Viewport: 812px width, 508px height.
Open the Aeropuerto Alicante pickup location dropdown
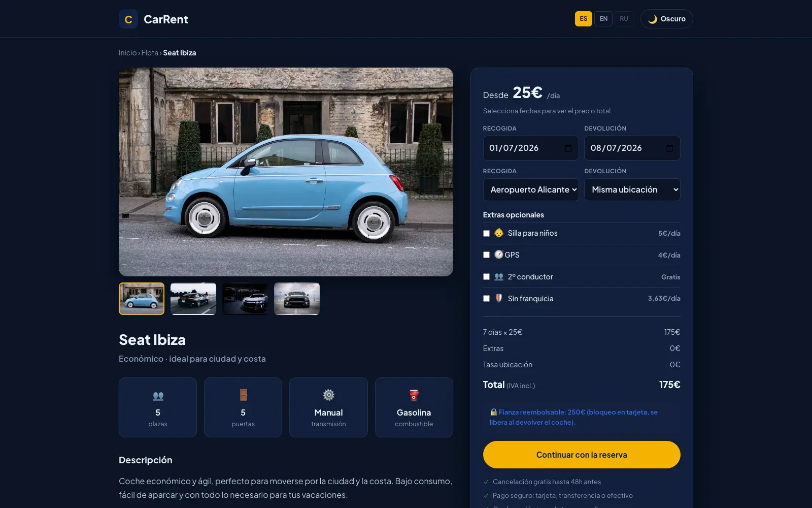(531, 189)
